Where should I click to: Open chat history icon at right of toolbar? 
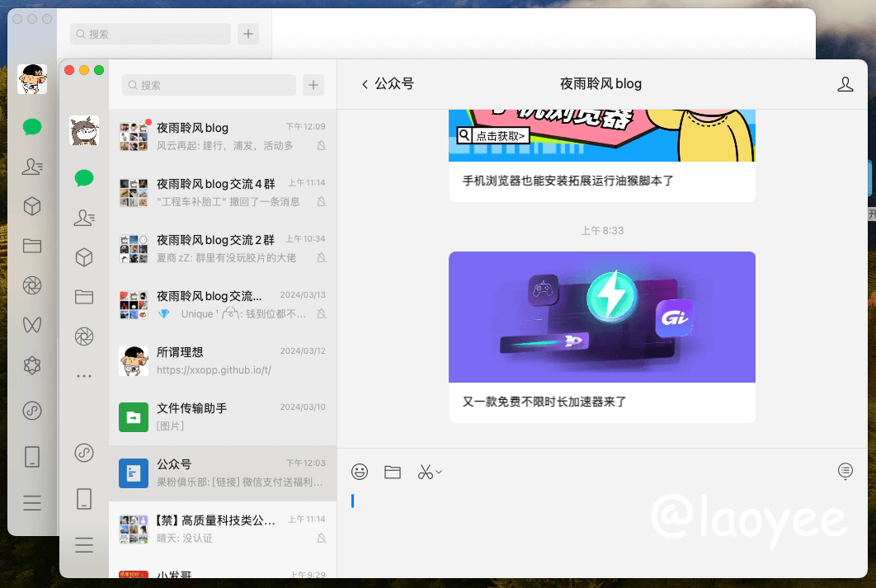pos(845,471)
